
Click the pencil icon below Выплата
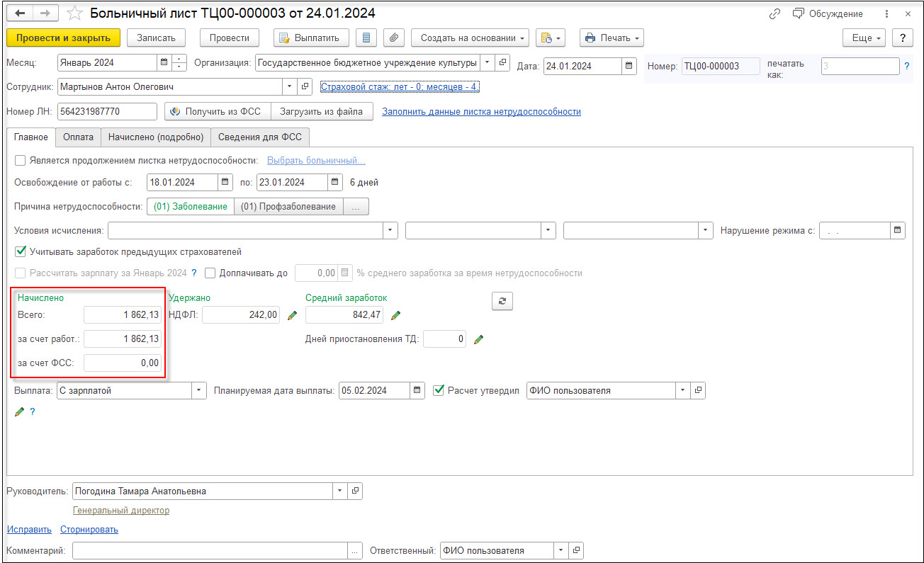click(19, 411)
